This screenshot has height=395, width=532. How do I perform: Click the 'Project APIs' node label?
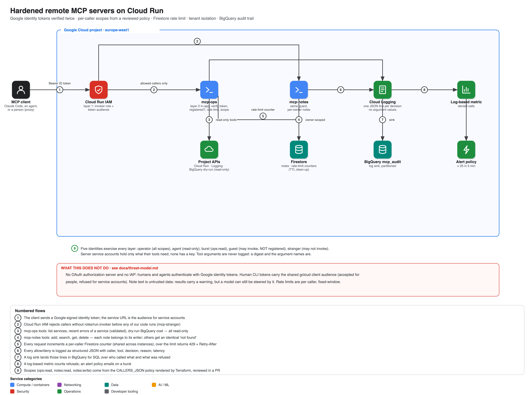pyautogui.click(x=209, y=162)
